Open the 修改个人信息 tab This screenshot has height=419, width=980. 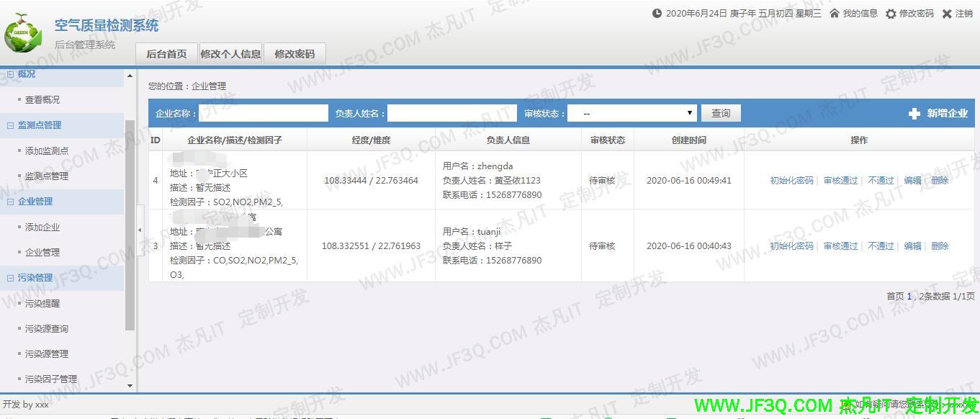point(230,54)
